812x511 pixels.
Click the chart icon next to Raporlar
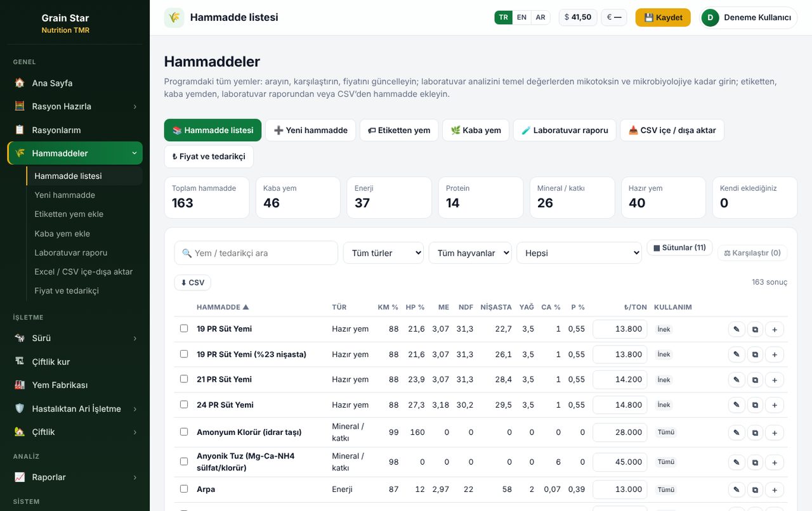pyautogui.click(x=20, y=477)
